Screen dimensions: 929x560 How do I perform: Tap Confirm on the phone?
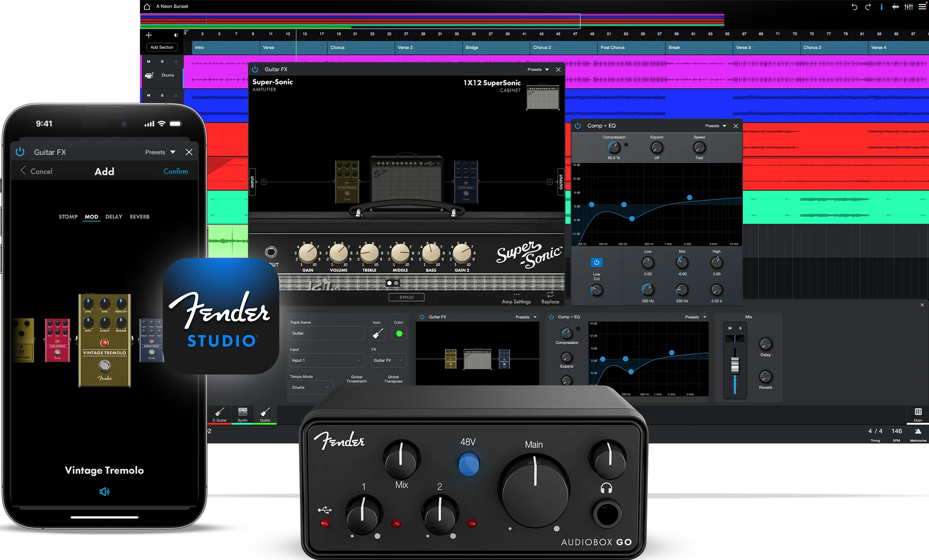coord(176,172)
